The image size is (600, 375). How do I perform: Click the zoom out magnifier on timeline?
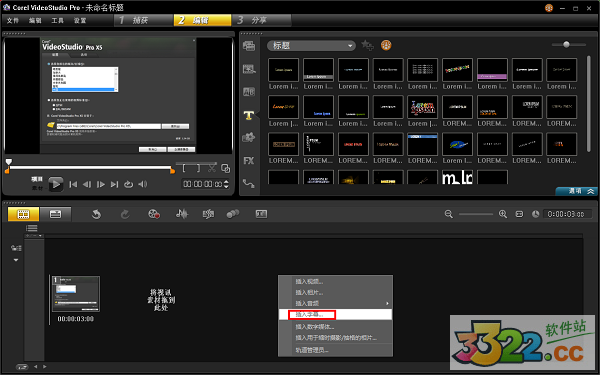pyautogui.click(x=448, y=214)
